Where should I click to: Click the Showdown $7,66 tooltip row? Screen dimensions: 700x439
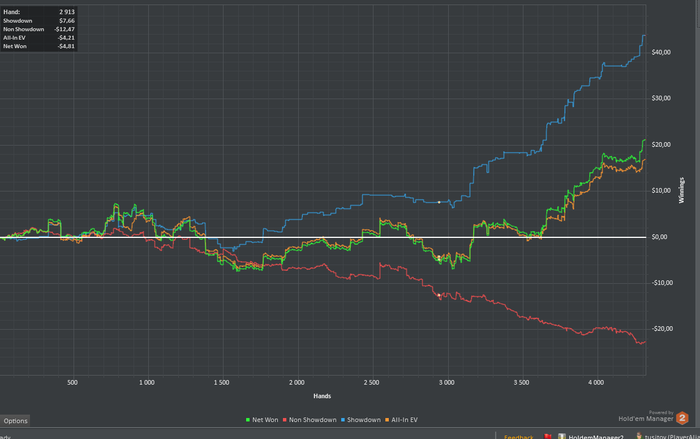point(39,21)
